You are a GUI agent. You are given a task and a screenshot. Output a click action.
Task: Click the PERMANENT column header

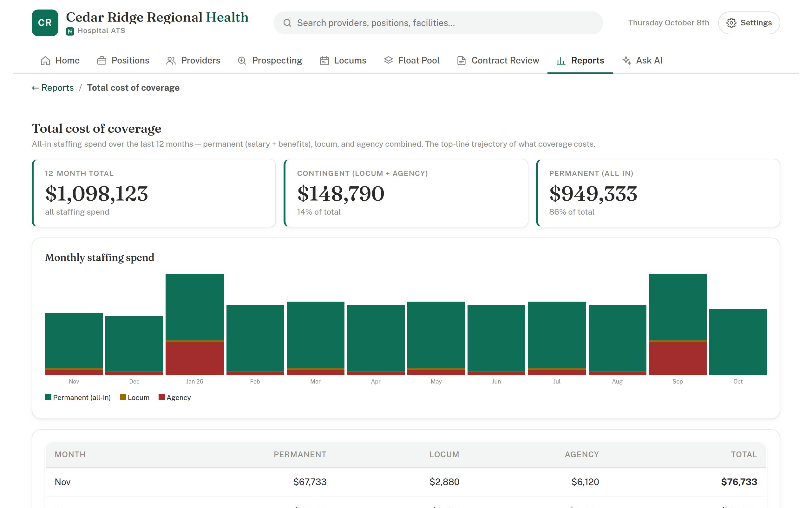tap(300, 454)
